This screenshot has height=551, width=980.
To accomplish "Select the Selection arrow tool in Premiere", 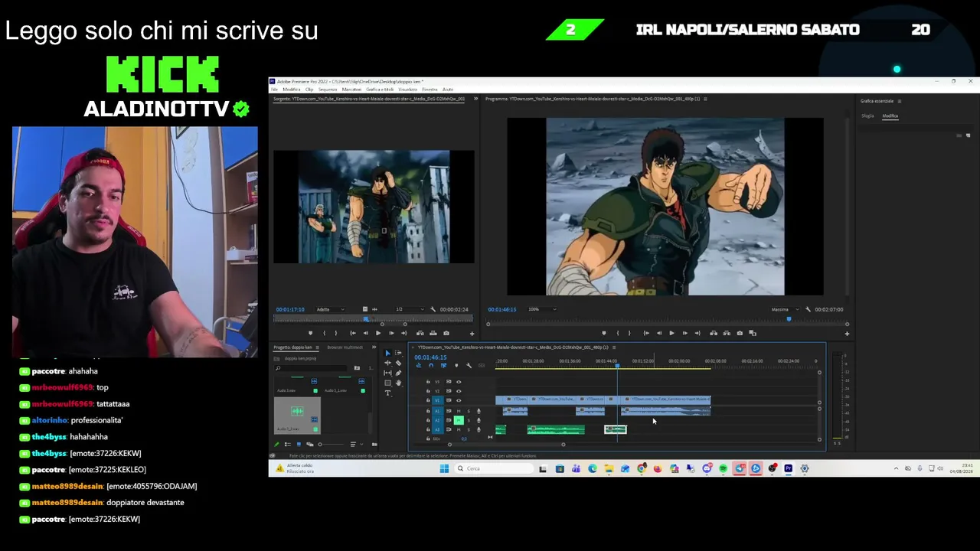I will [x=387, y=353].
